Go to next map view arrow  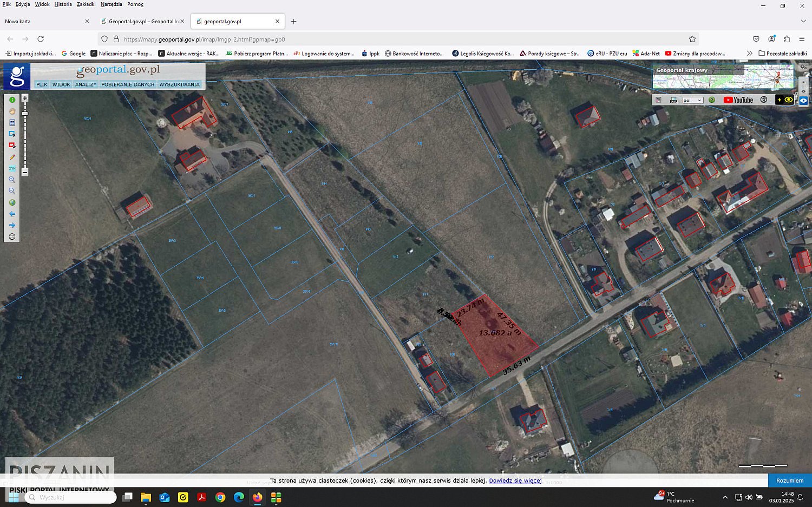pyautogui.click(x=12, y=225)
